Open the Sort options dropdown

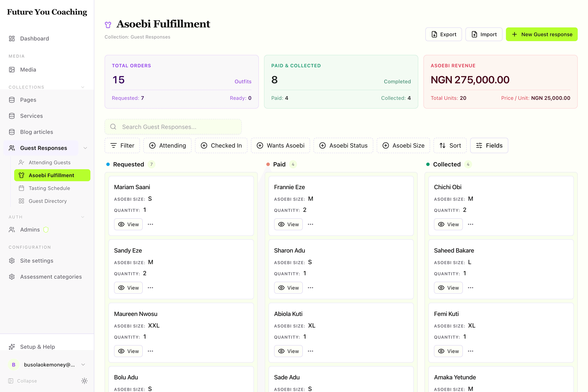coord(450,145)
